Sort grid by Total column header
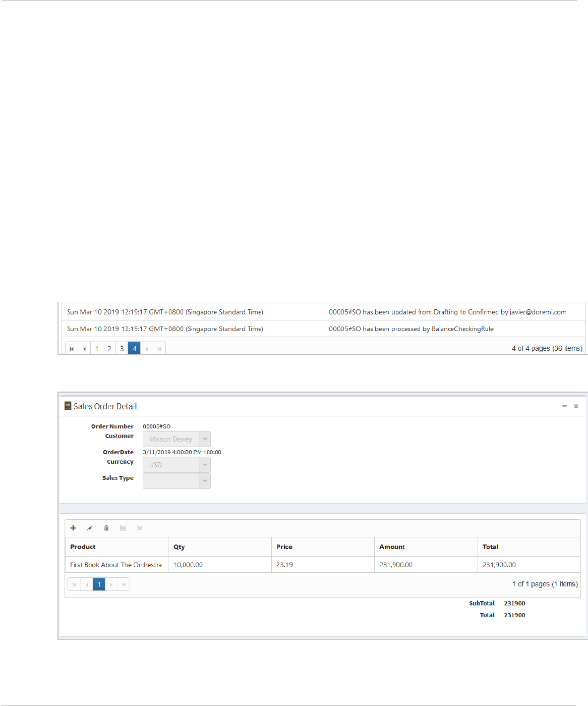Viewport: 588px width, 706px height. [x=529, y=547]
